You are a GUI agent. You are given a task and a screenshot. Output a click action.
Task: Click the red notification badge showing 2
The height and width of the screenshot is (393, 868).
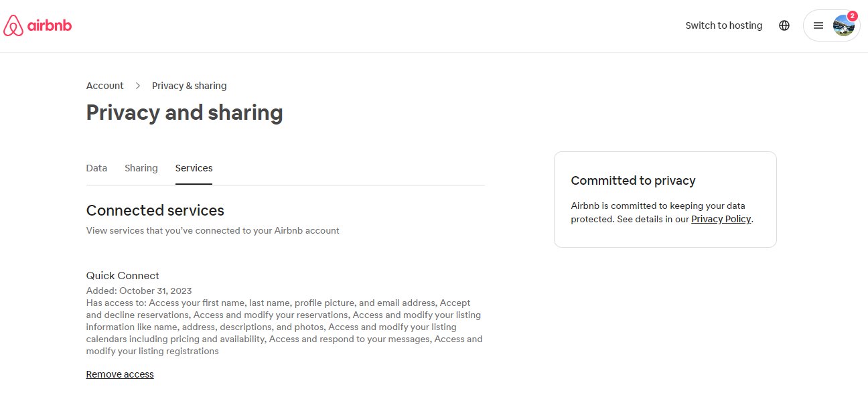(x=852, y=16)
